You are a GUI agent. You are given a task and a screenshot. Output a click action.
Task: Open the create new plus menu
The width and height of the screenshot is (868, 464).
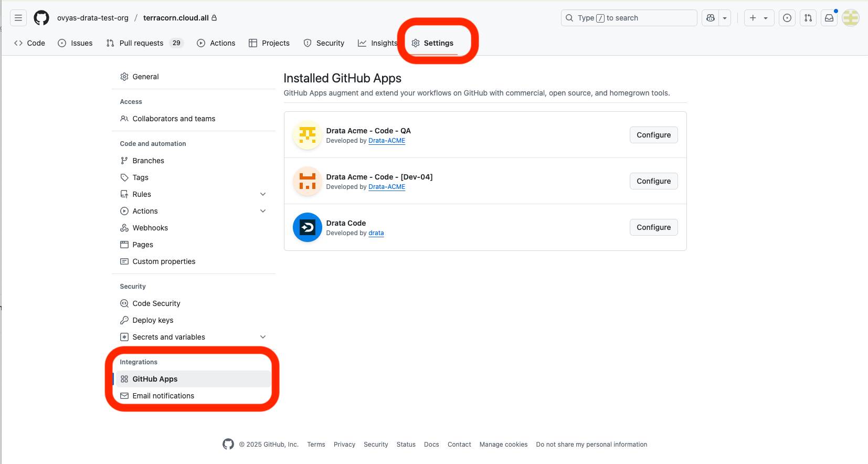758,18
